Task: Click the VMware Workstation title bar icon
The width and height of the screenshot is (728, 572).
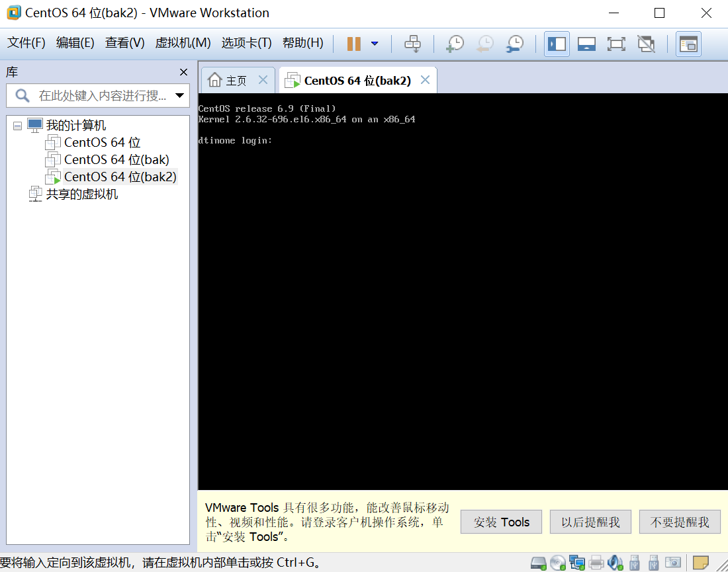Action: (x=14, y=13)
